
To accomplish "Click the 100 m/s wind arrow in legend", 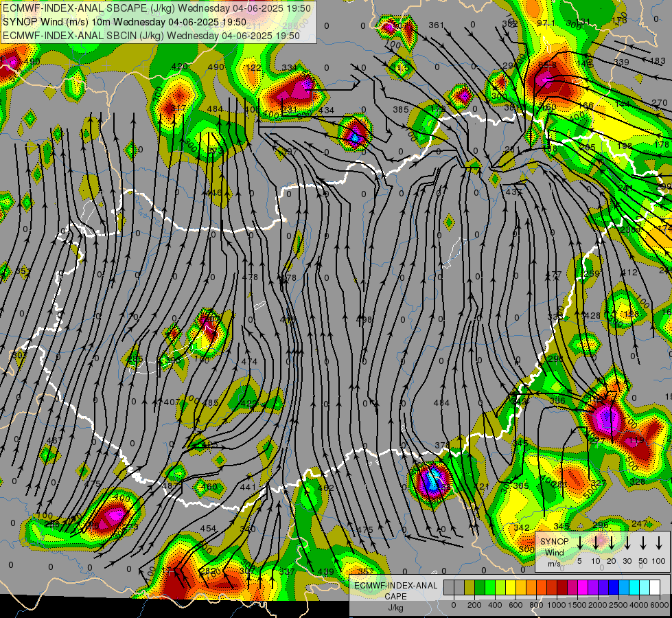I will (x=659, y=543).
